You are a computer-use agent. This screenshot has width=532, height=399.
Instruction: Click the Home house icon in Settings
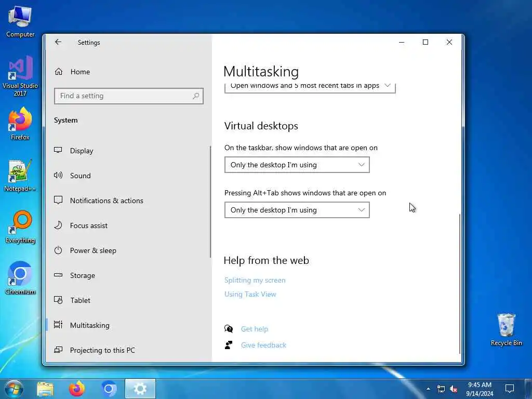point(59,72)
